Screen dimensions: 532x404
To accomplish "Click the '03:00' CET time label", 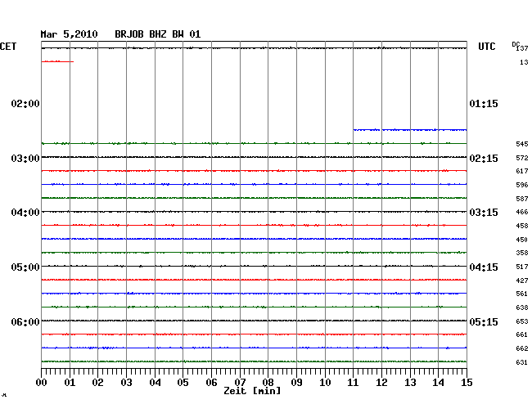I will (x=25, y=159).
